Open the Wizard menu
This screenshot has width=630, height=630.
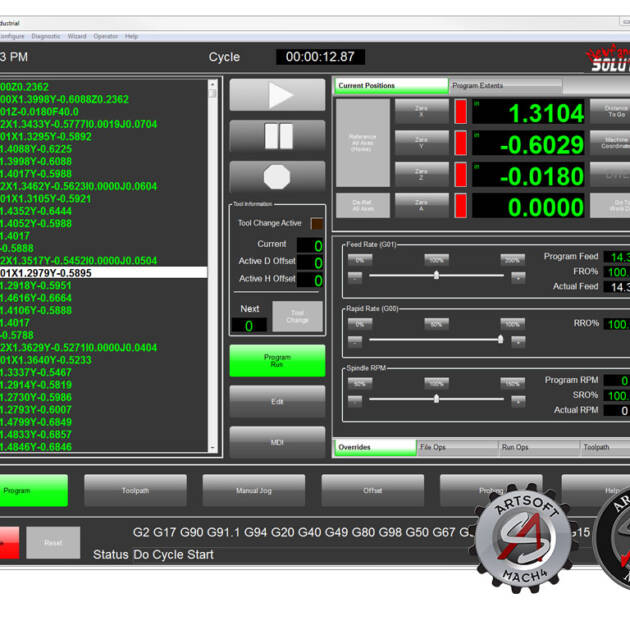tap(77, 36)
